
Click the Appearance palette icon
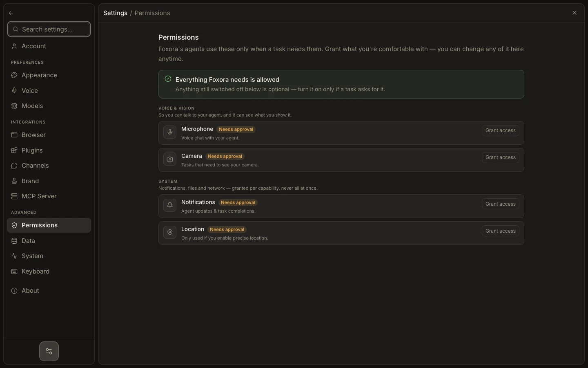pos(14,75)
